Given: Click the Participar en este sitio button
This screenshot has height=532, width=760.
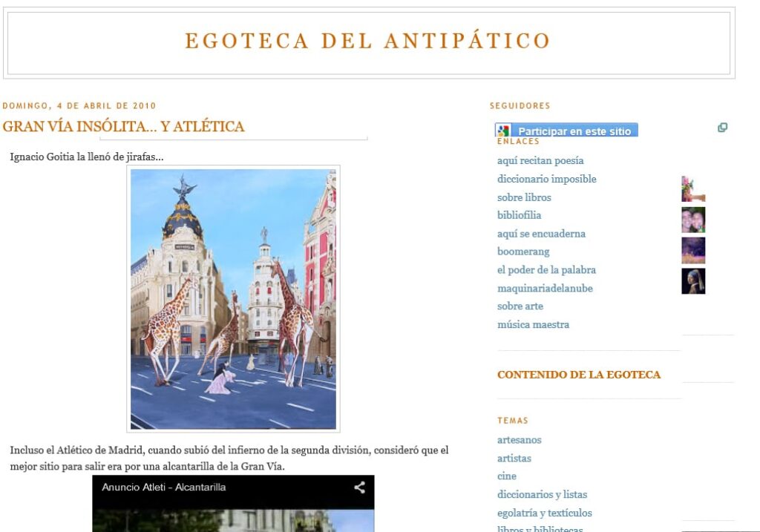Looking at the screenshot, I should [x=566, y=131].
